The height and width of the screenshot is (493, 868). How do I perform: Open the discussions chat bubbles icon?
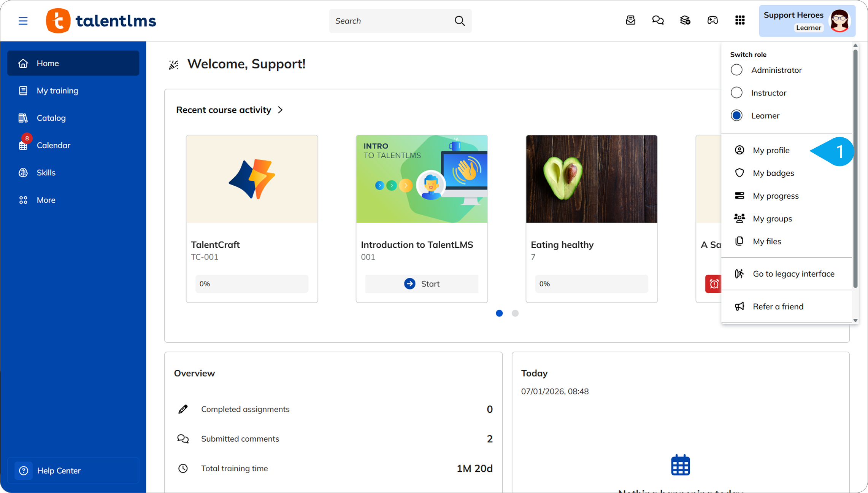click(658, 20)
